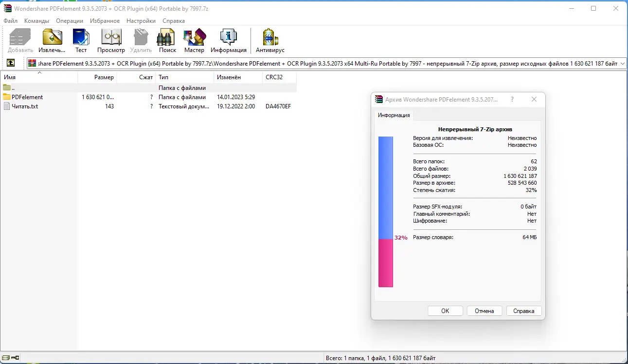This screenshot has height=364, width=628.
Task: Sort list by Сжат column header
Action: [136, 77]
